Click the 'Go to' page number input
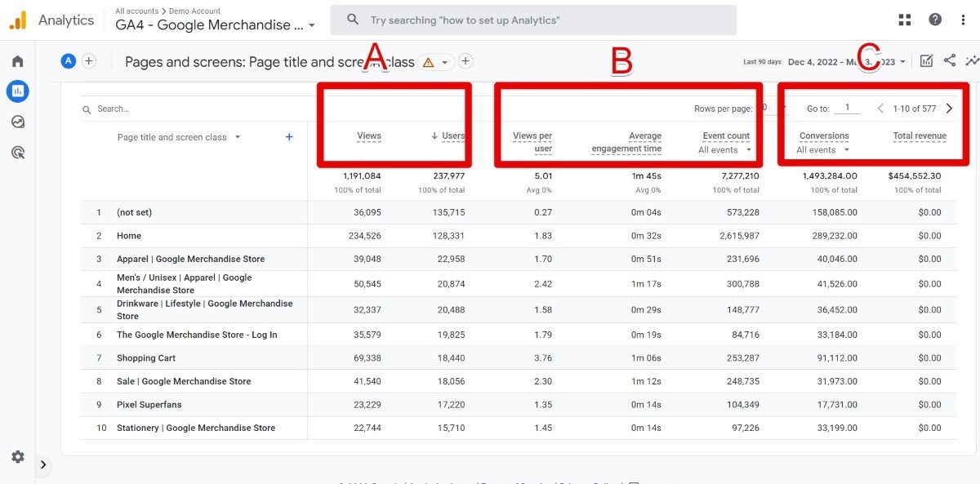Image resolution: width=980 pixels, height=484 pixels. (848, 108)
